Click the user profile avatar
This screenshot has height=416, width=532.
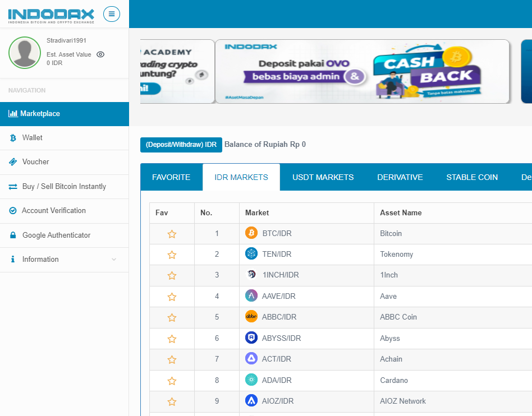point(25,53)
